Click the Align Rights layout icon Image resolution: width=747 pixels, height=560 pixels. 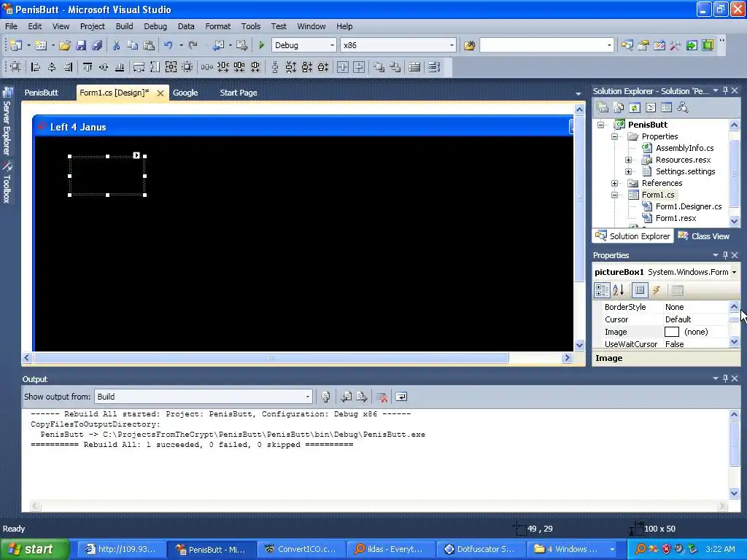coord(68,67)
